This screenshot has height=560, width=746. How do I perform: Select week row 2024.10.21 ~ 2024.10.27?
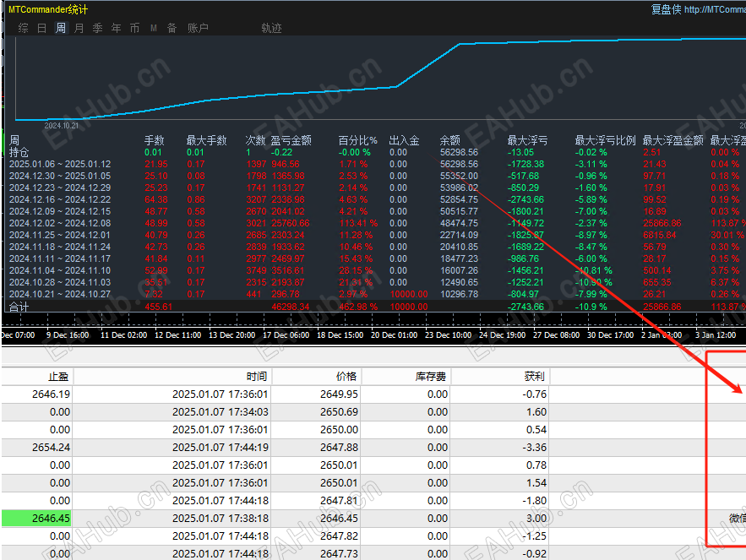(x=373, y=294)
